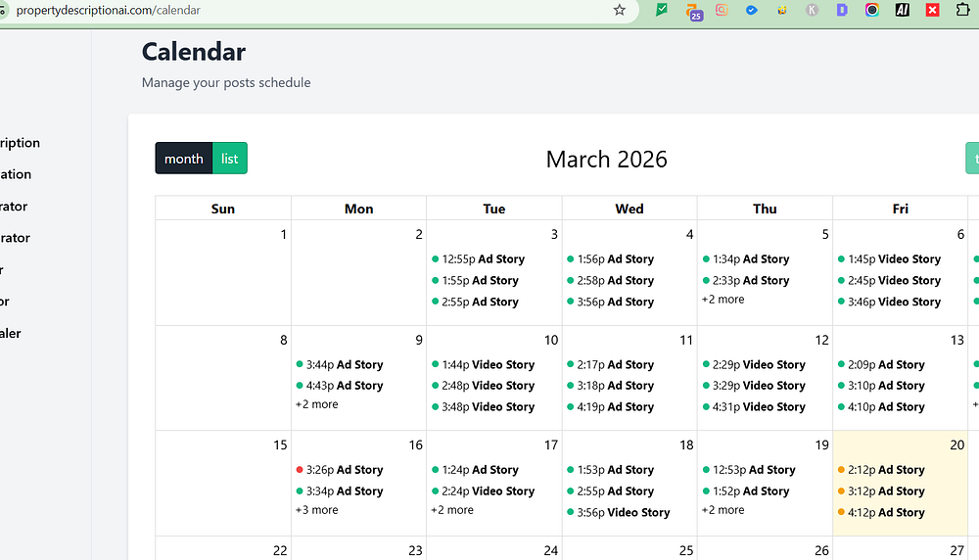Viewport: 979px width, 560px height.
Task: Select the 1:44p Video Story event
Action: coord(484,364)
